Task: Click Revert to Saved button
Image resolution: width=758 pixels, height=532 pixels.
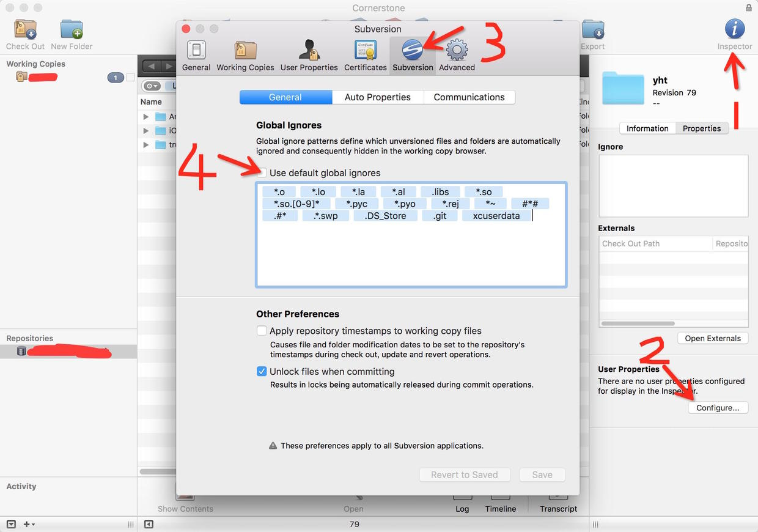Action: click(x=464, y=475)
